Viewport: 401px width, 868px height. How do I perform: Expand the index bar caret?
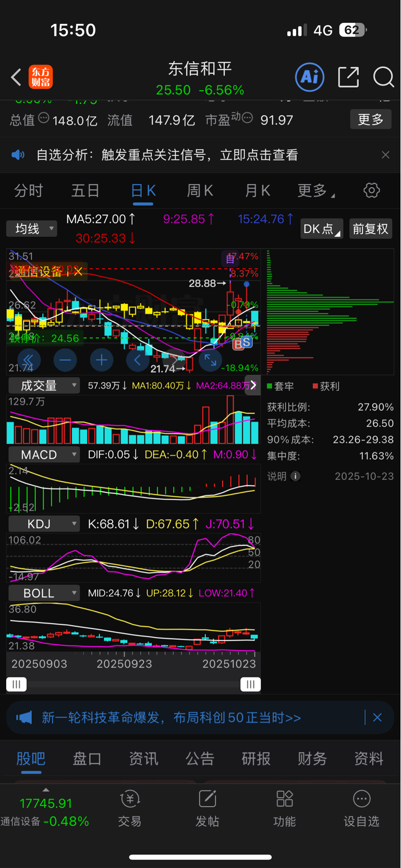[x=46, y=790]
